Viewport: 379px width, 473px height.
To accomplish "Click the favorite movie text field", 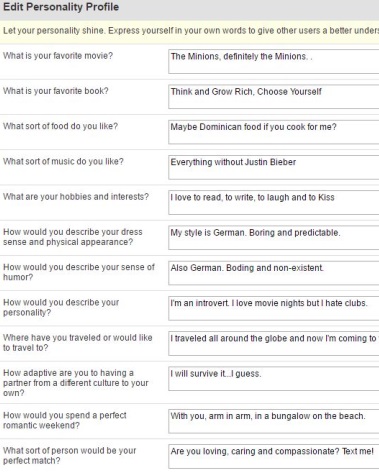I will [x=274, y=62].
